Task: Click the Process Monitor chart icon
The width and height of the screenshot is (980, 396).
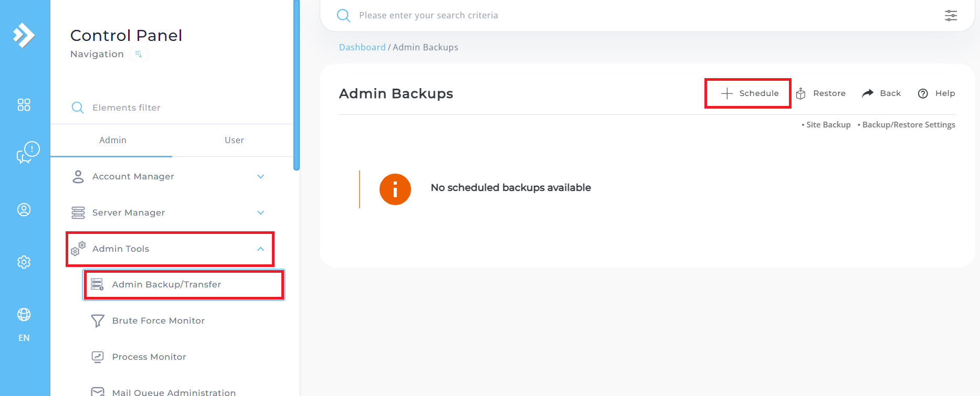Action: pyautogui.click(x=98, y=357)
